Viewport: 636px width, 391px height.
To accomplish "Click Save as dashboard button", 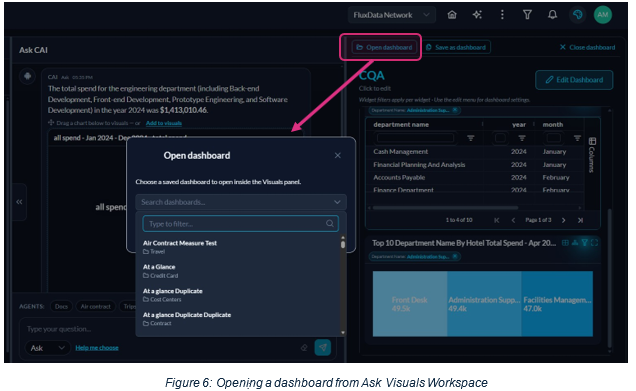I will pos(456,47).
